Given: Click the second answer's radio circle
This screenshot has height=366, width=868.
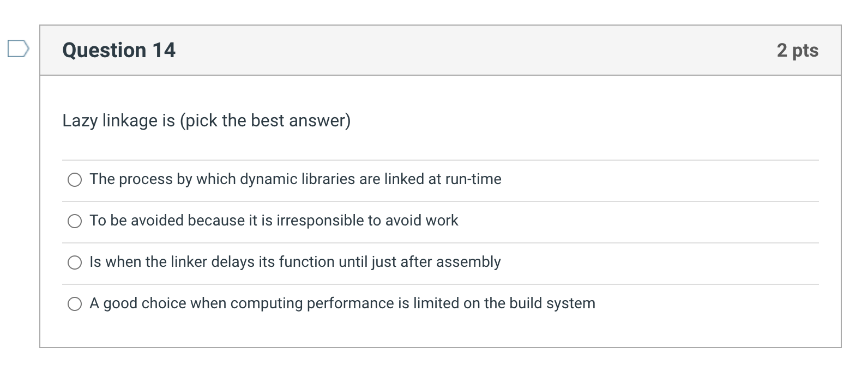Looking at the screenshot, I should pos(75,221).
